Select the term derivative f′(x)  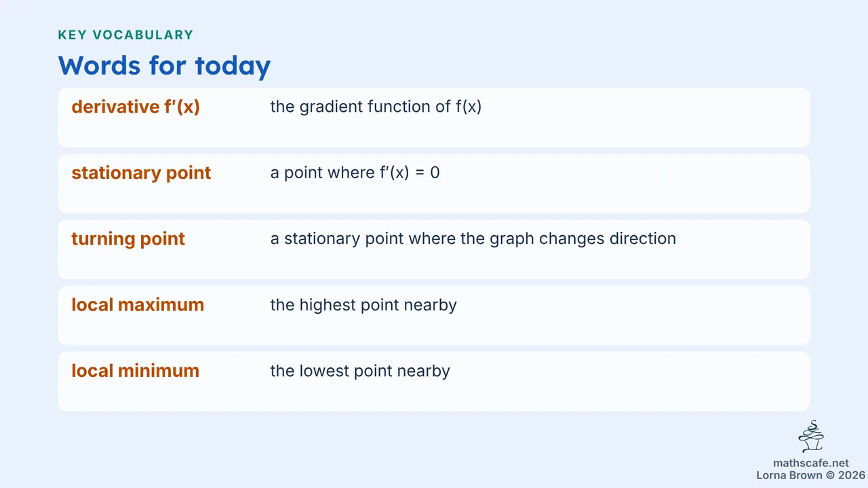(136, 107)
